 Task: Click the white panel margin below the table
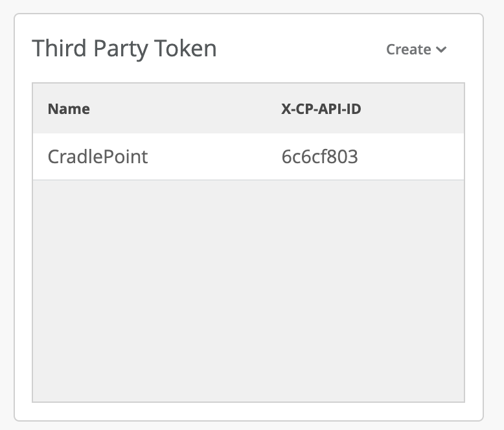(248, 411)
